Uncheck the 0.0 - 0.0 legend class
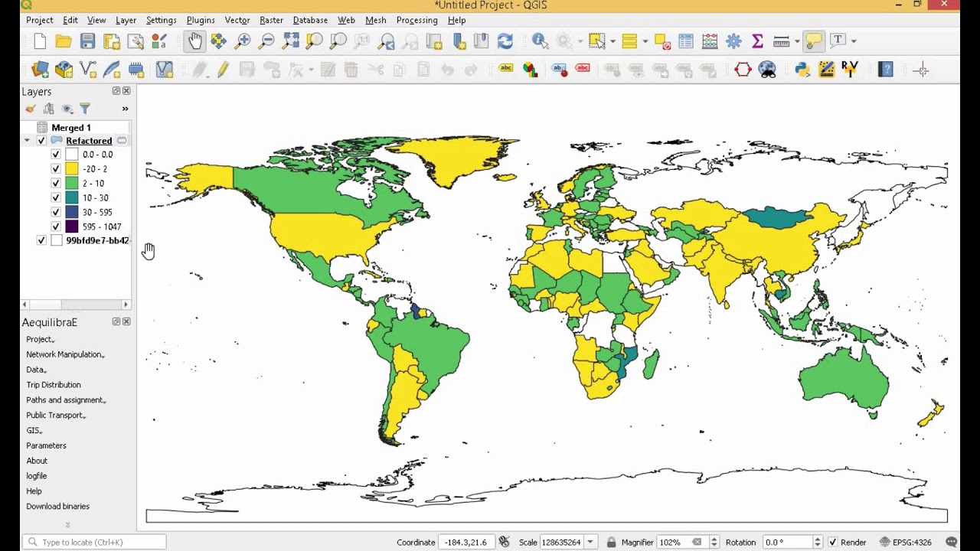 point(56,155)
